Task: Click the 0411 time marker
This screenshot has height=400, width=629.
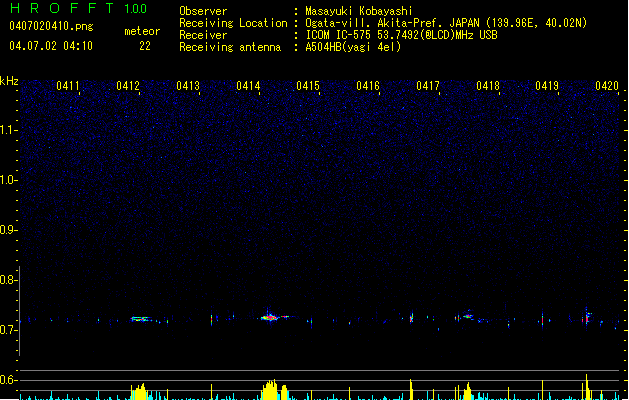Action: [x=68, y=86]
